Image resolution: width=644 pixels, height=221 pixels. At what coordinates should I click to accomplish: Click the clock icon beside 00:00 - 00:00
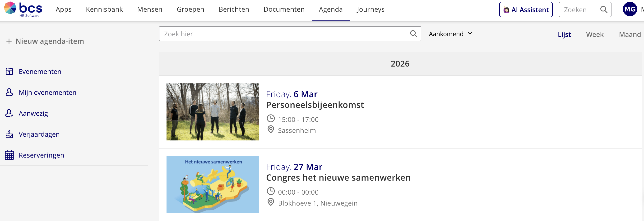(271, 191)
